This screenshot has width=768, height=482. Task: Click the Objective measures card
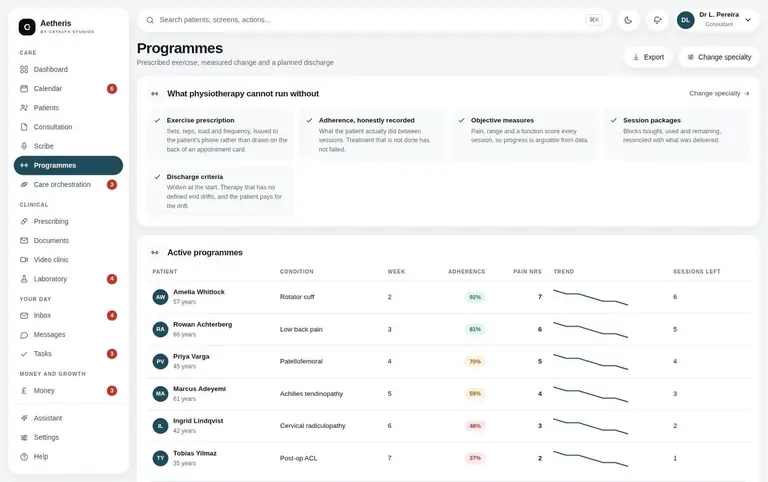(x=525, y=135)
